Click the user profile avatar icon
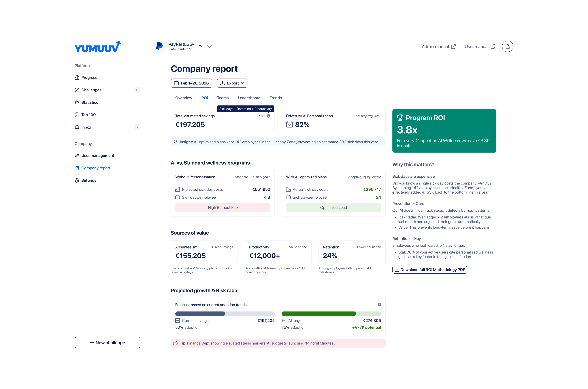 coord(507,46)
